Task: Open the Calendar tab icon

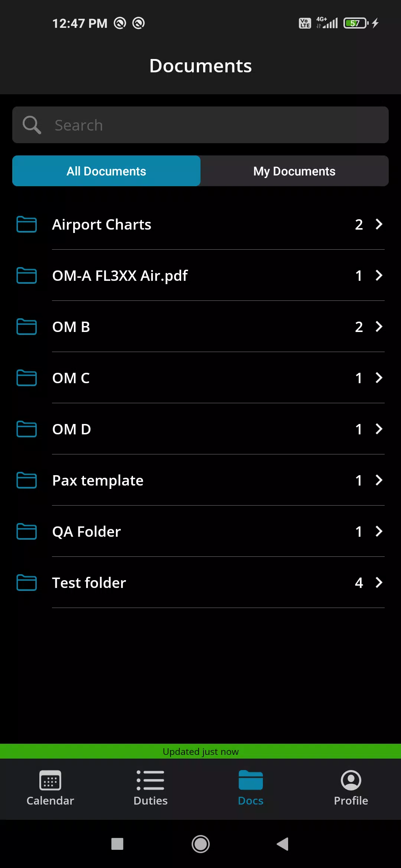Action: click(50, 780)
